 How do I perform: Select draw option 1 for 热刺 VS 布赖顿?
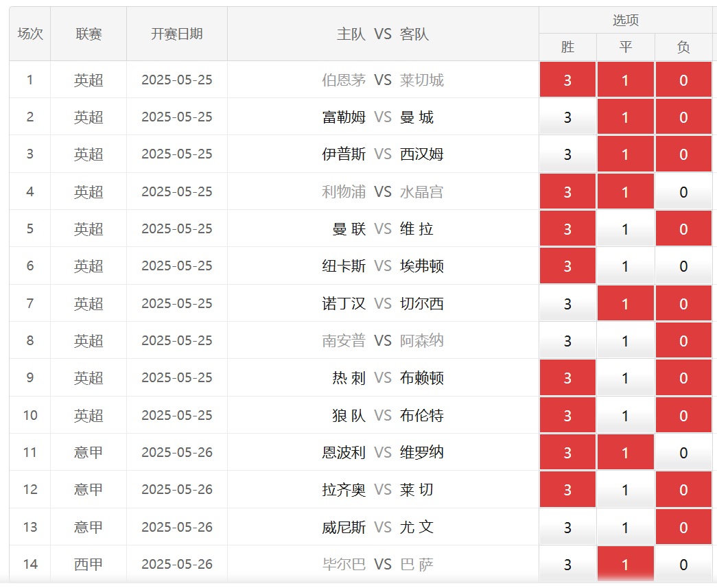tap(626, 377)
